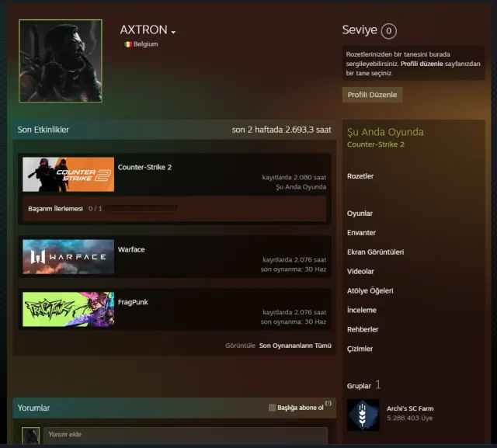497x448 pixels.
Task: Click the Profili Düzenle button
Action: [x=372, y=95]
